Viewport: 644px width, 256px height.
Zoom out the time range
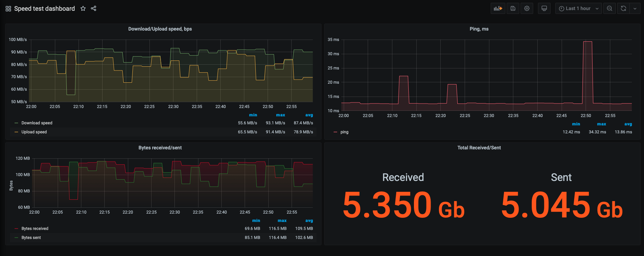pos(610,8)
